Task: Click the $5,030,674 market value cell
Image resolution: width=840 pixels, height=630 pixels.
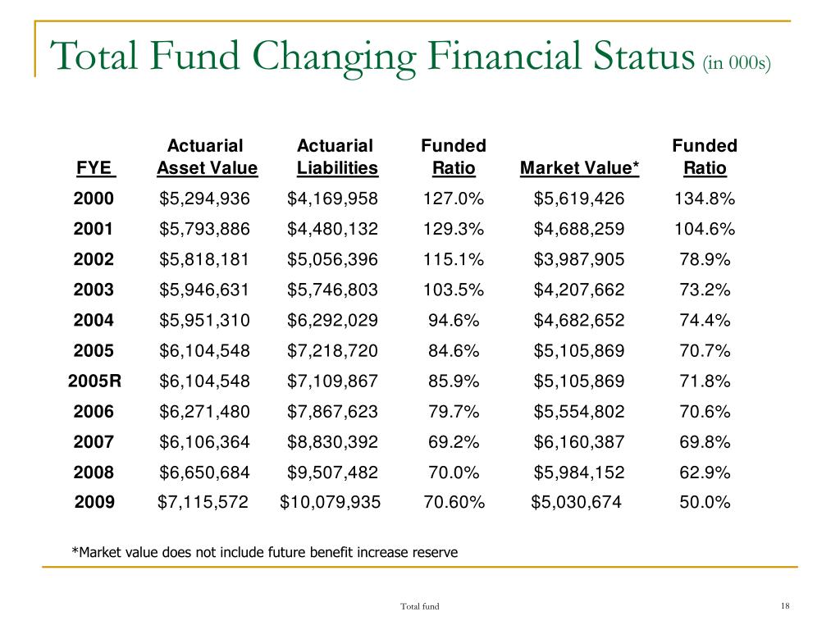Action: tap(577, 502)
